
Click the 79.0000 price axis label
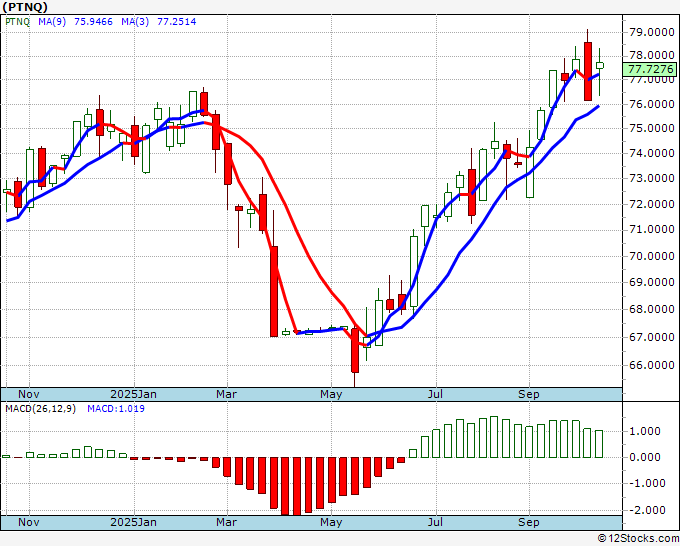651,33
